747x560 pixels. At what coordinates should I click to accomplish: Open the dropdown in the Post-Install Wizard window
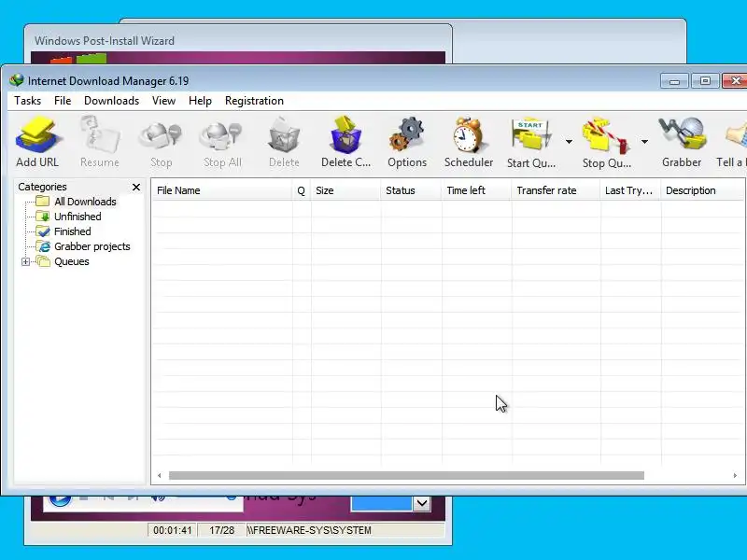point(422,503)
